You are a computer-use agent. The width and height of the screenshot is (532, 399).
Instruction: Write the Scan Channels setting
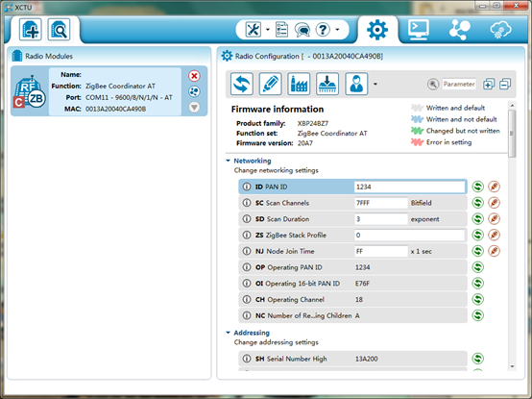click(494, 203)
